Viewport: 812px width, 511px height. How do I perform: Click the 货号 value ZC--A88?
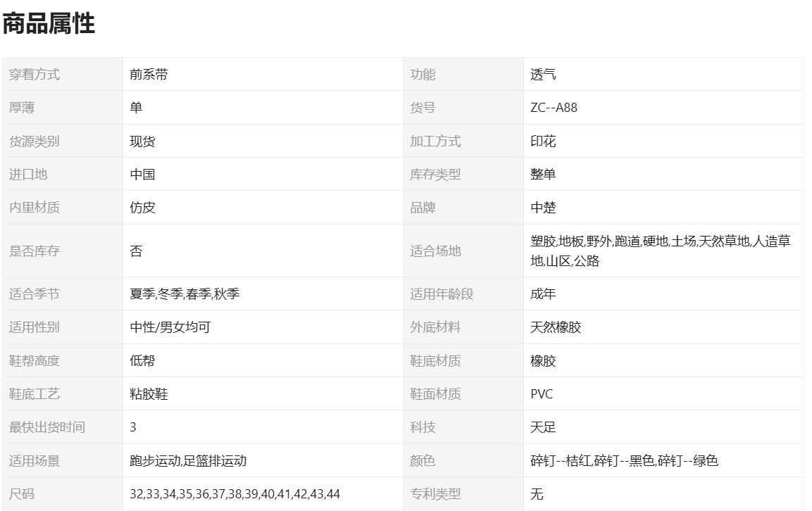(x=554, y=108)
